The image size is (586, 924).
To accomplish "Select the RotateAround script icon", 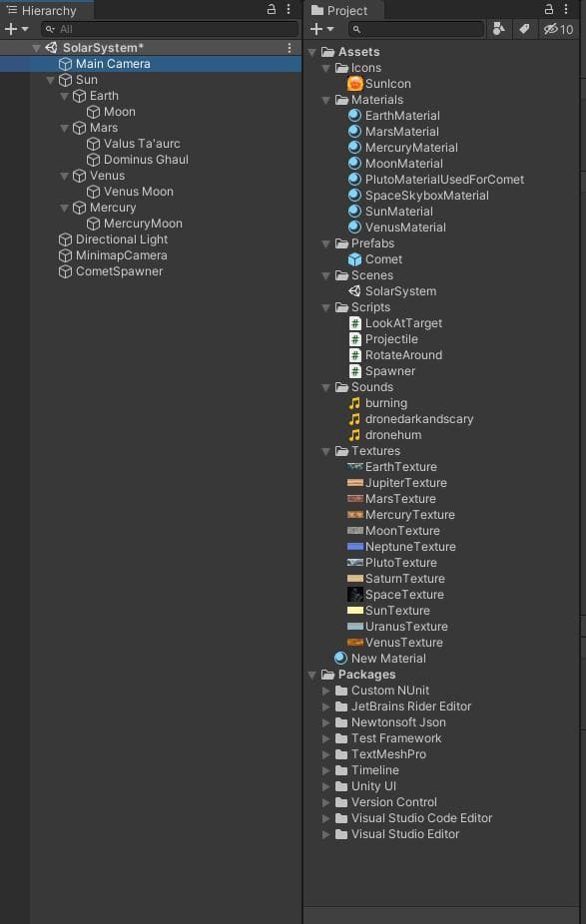I will click(355, 355).
